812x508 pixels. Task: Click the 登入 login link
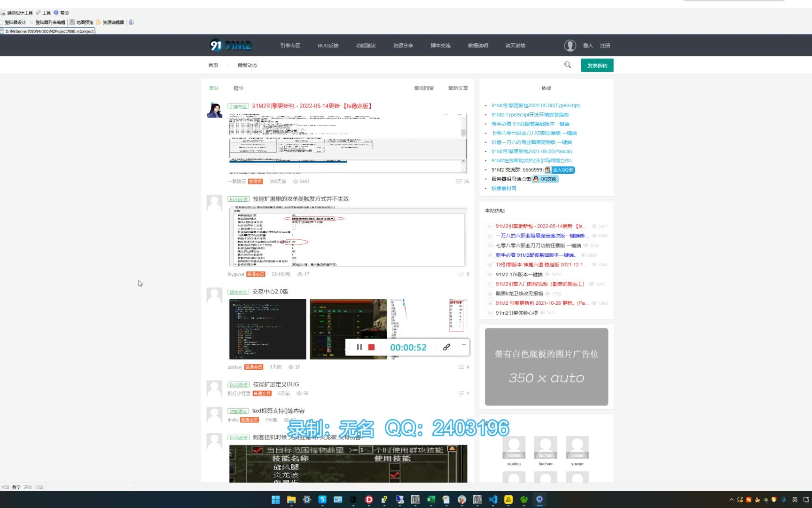tap(588, 46)
